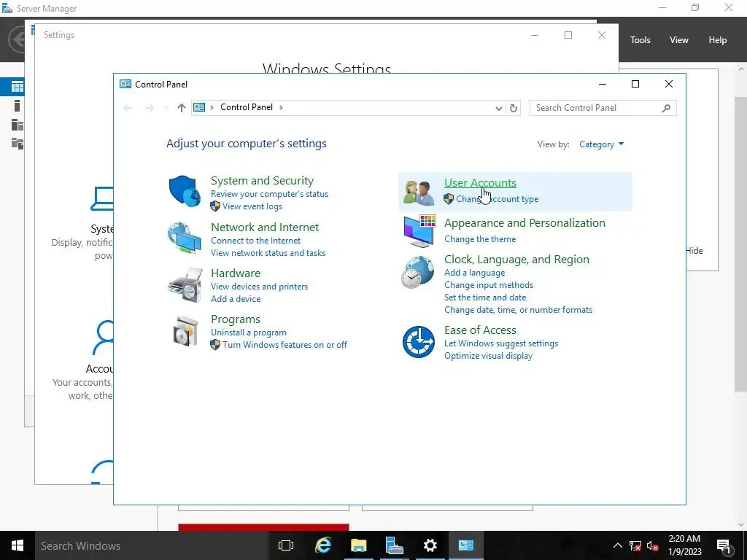Click the taskbar clock and date
747x560 pixels.
click(685, 545)
